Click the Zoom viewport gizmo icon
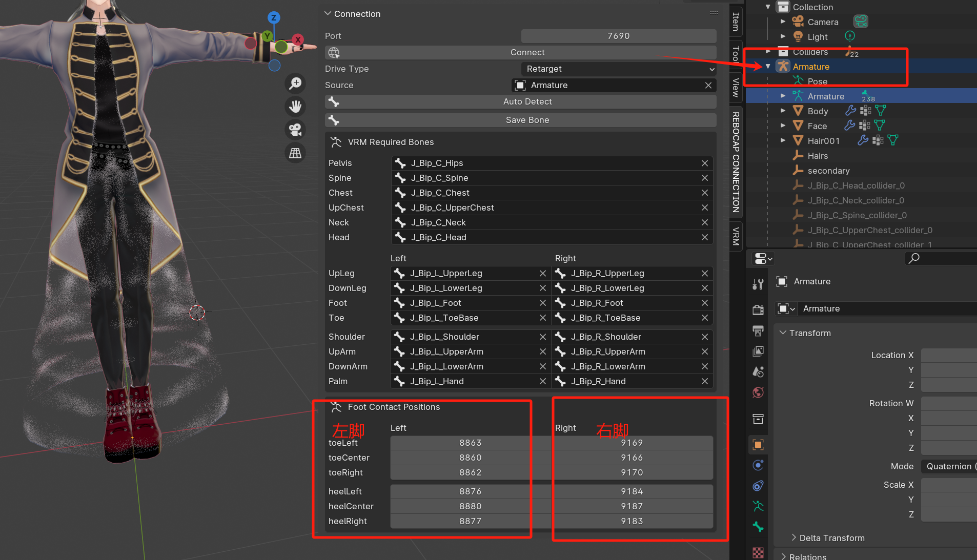 (295, 83)
